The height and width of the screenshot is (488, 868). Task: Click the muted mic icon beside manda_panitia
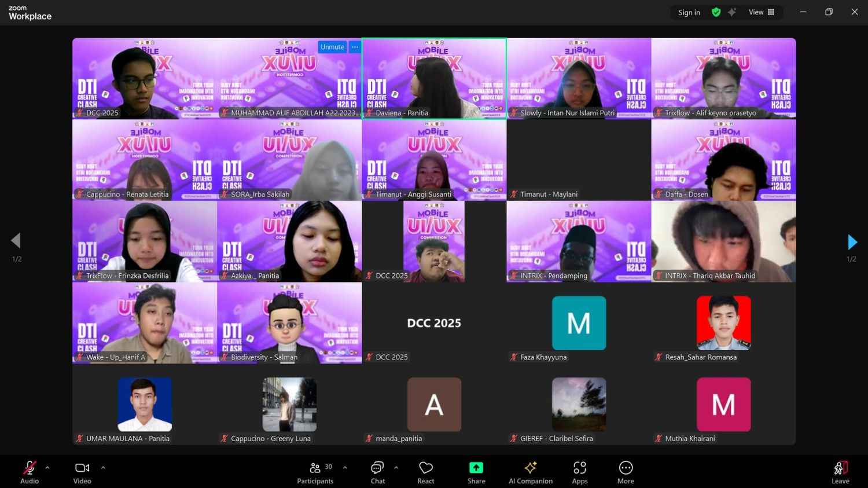click(x=369, y=439)
